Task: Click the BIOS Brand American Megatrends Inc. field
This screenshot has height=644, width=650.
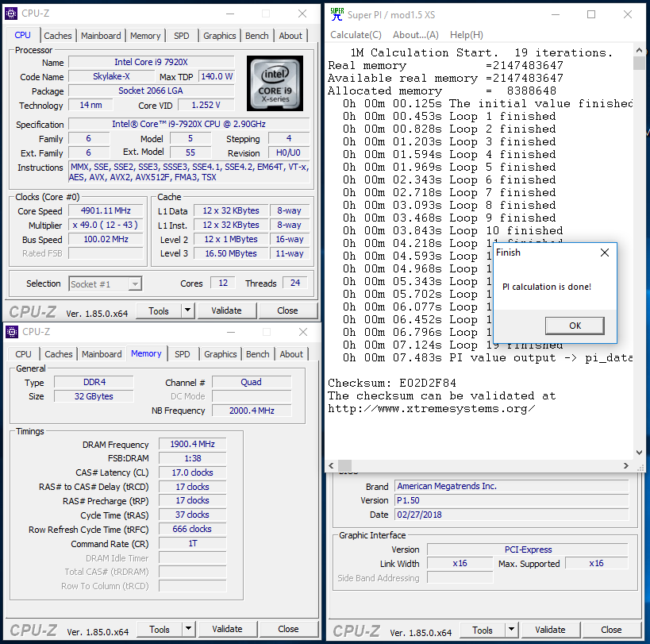Action: 512,486
